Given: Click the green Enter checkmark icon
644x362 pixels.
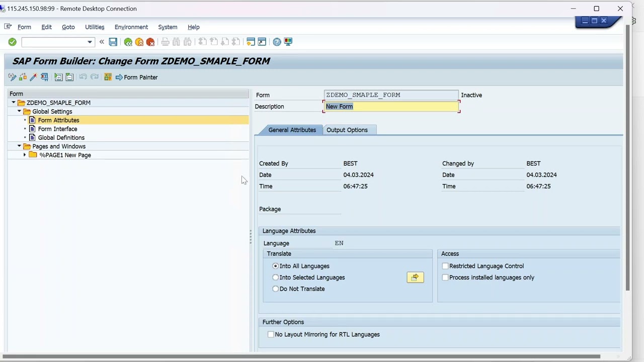Looking at the screenshot, I should pyautogui.click(x=12, y=42).
